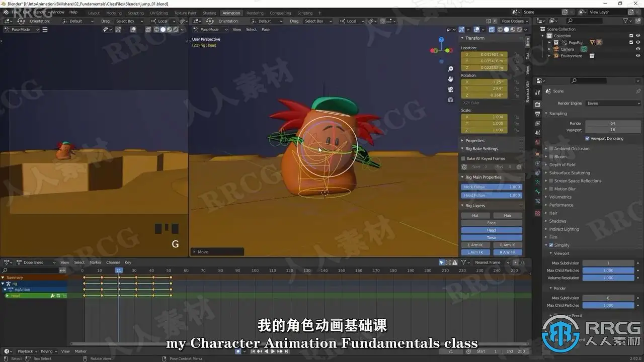Switch to the Rendering workspace tab
Screen dimensions: 644x362
(x=255, y=13)
